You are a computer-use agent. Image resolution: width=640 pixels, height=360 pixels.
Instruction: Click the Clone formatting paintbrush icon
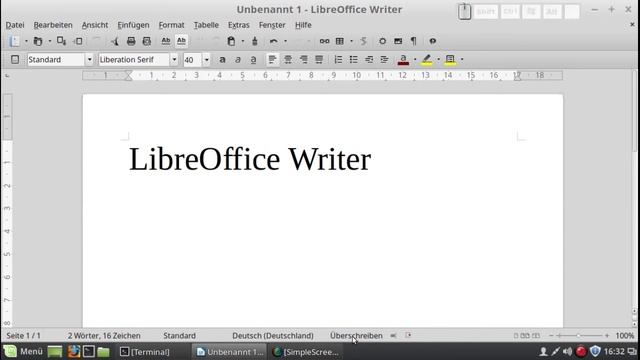[x=255, y=41]
